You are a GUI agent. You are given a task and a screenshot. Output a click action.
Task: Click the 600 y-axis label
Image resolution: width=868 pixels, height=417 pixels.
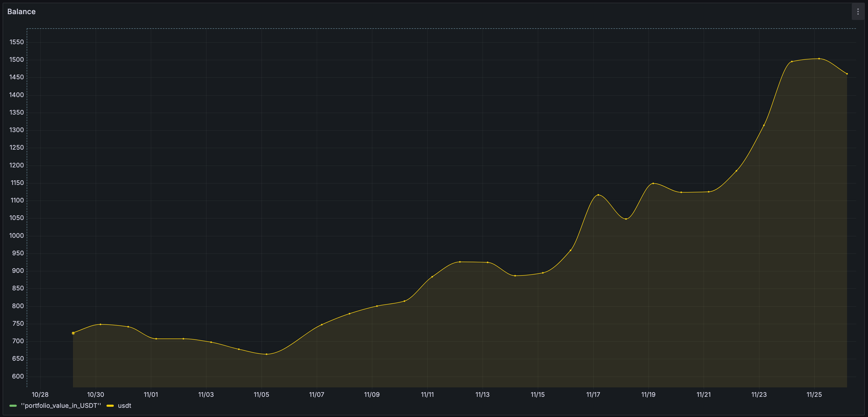pos(18,377)
